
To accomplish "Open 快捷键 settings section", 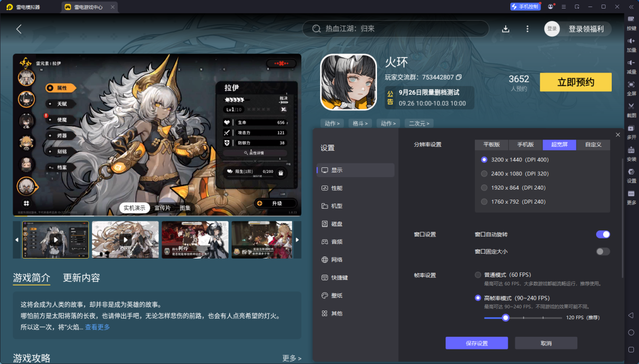I will (355, 277).
